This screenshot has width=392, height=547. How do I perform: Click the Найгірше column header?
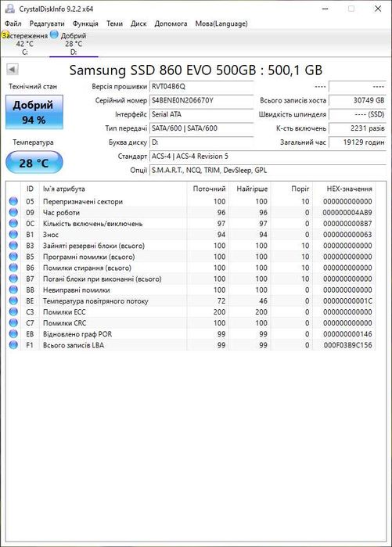250,189
